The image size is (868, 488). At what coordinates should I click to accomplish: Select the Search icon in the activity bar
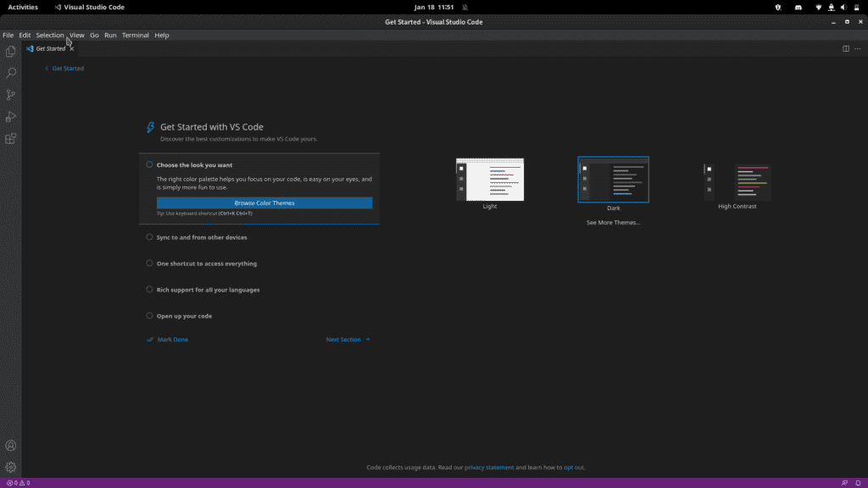coord(9,73)
